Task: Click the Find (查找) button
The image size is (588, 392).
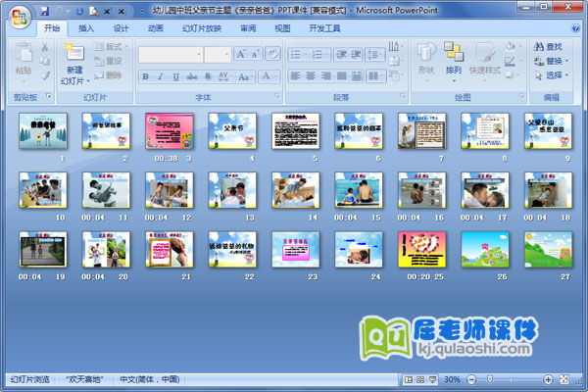Action: click(x=549, y=46)
